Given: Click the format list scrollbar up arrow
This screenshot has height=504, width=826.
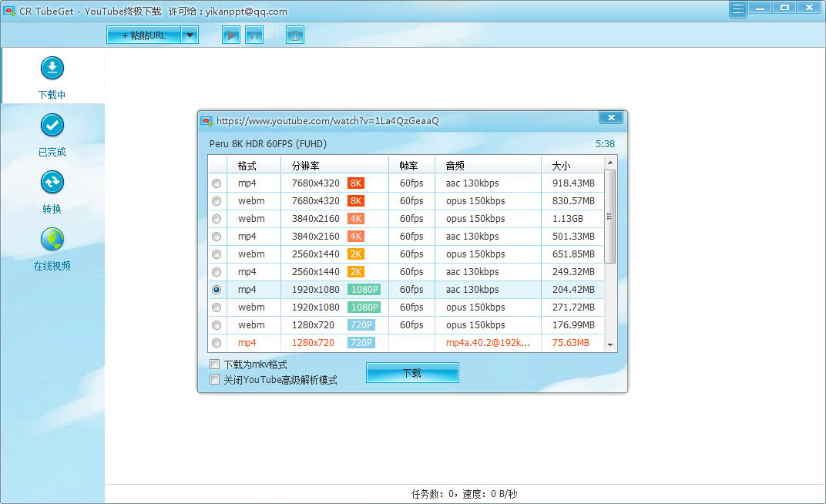Looking at the screenshot, I should coord(610,163).
